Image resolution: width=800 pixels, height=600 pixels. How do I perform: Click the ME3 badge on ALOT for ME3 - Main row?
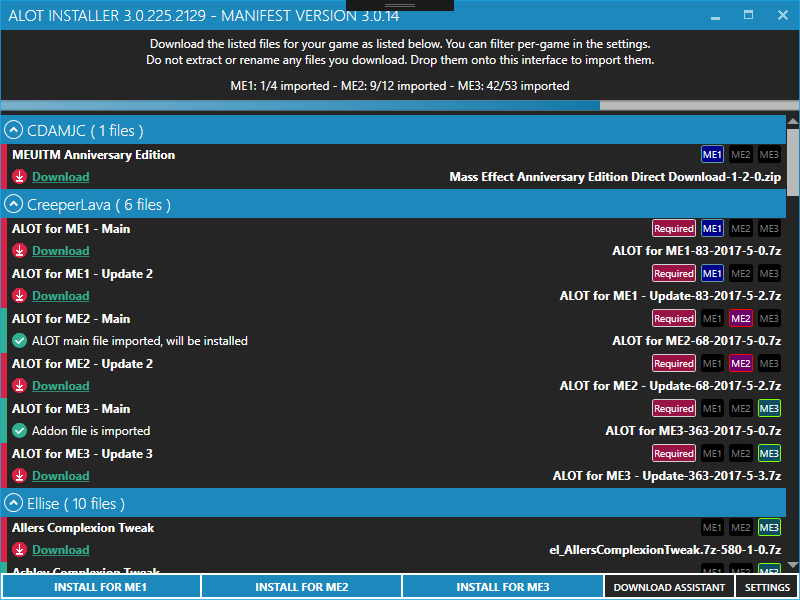[769, 409]
